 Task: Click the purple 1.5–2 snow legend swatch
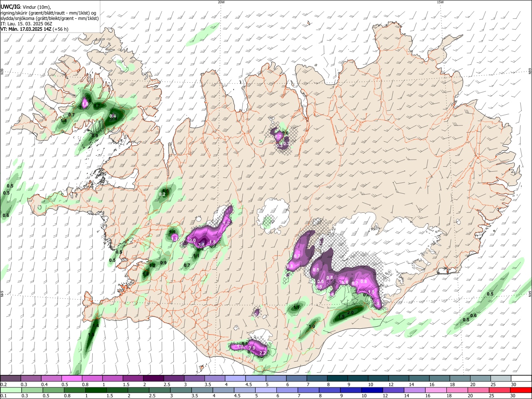pyautogui.click(x=133, y=379)
